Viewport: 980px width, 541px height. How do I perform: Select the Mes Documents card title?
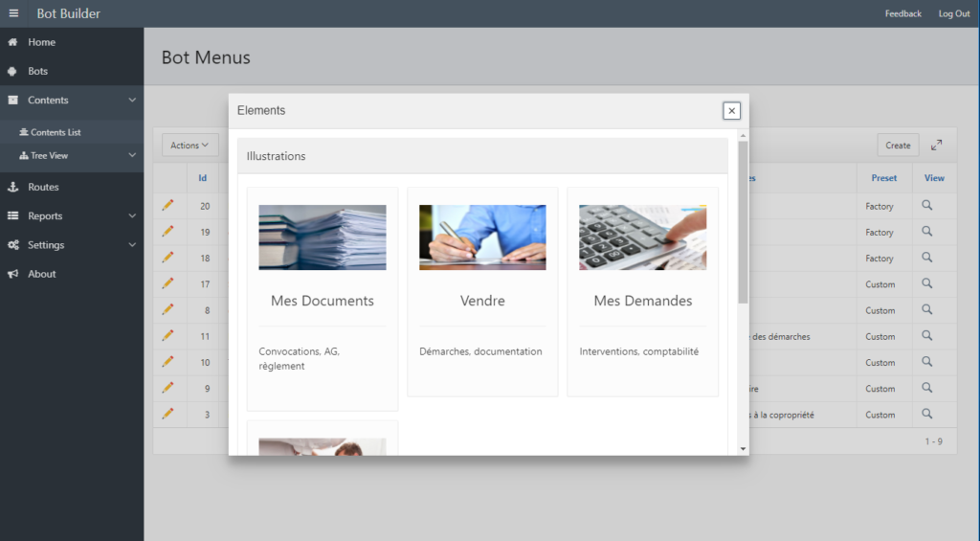[323, 301]
